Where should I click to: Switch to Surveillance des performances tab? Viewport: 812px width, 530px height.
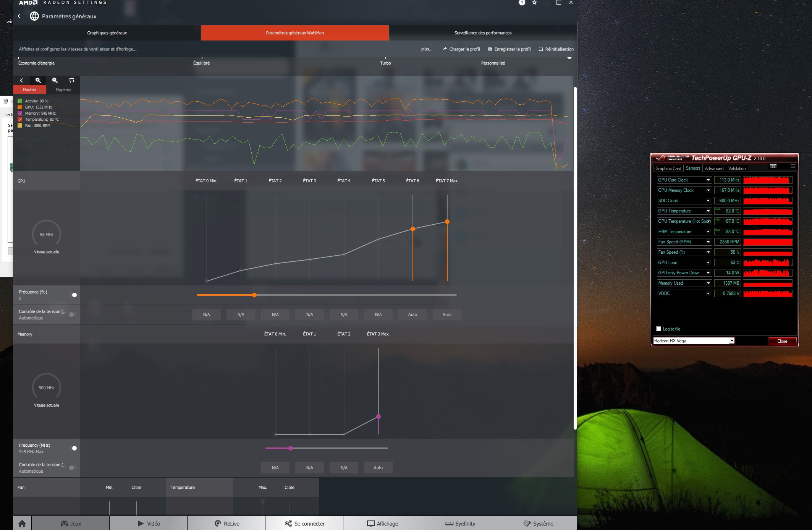pos(483,33)
